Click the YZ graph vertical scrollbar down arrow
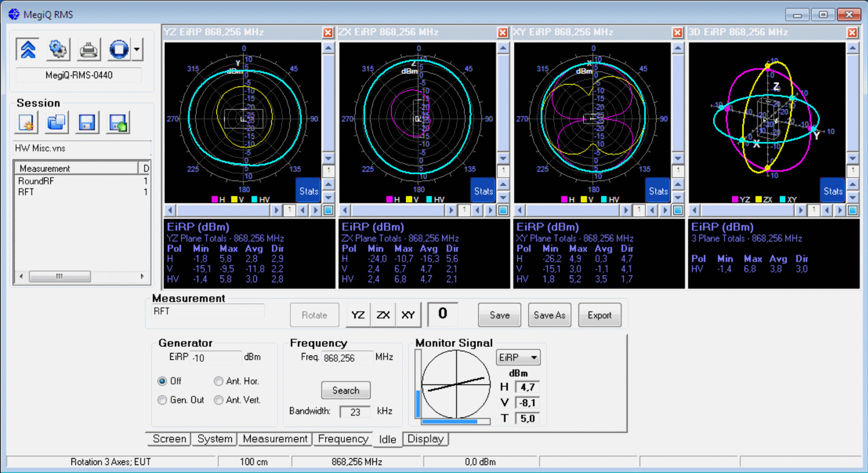The width and height of the screenshot is (868, 473). 329,158
